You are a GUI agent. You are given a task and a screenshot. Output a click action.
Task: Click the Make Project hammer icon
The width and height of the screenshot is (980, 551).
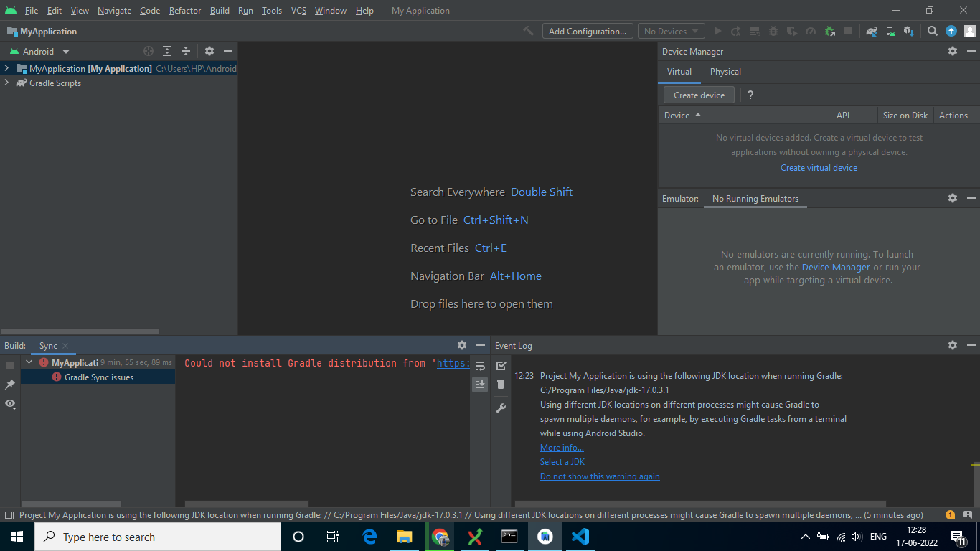pyautogui.click(x=529, y=32)
